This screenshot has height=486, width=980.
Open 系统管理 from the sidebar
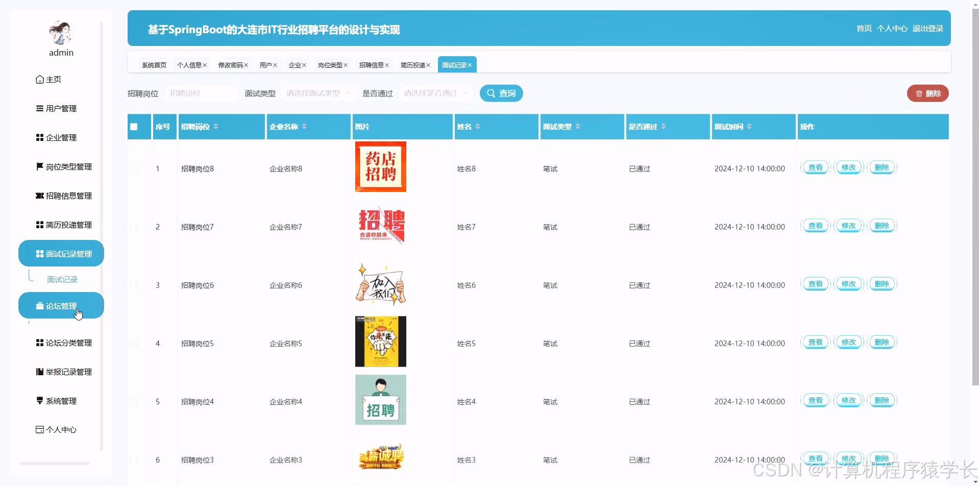tap(60, 401)
